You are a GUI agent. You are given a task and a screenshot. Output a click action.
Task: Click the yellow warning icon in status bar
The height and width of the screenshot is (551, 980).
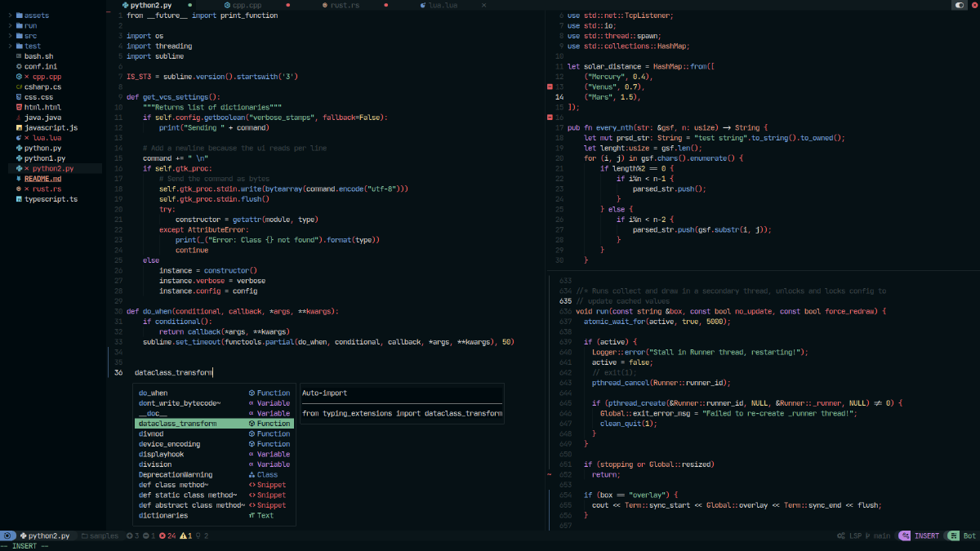tap(184, 535)
